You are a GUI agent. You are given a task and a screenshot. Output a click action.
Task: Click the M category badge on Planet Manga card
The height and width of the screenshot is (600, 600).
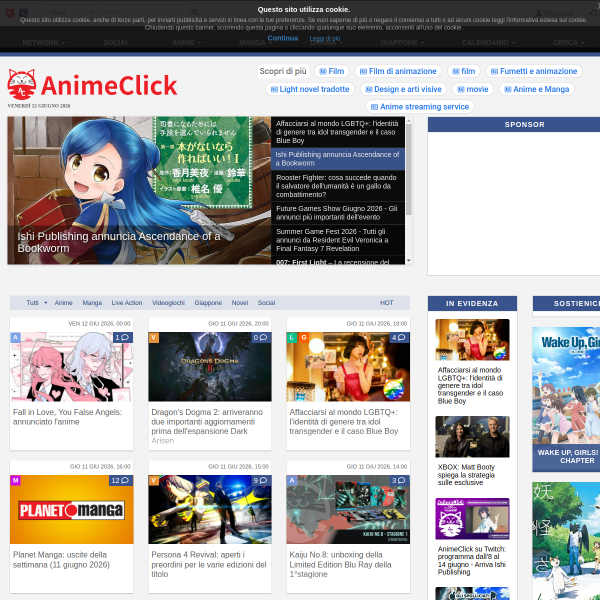tap(15, 480)
